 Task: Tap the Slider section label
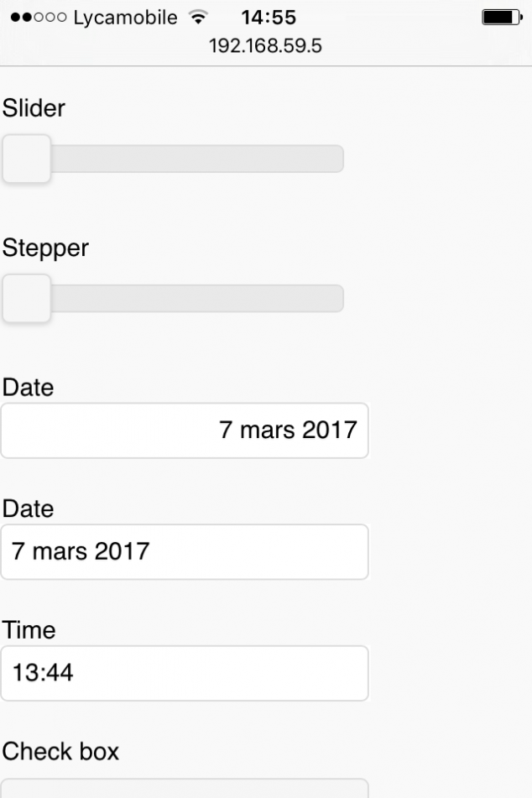pyautogui.click(x=34, y=108)
